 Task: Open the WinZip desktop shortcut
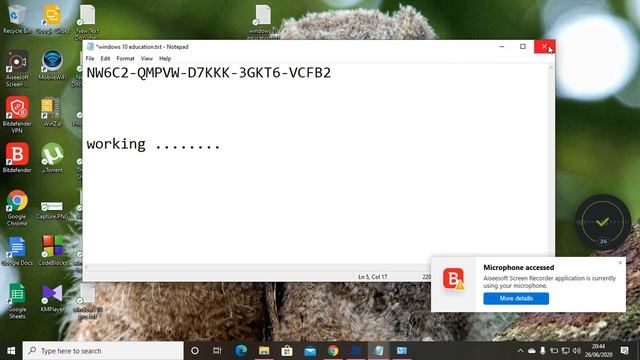pos(52,111)
